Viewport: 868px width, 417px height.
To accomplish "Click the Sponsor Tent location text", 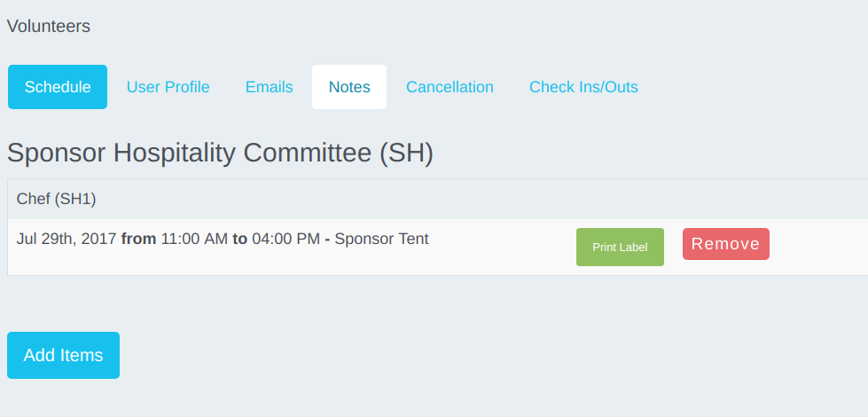I will (381, 239).
